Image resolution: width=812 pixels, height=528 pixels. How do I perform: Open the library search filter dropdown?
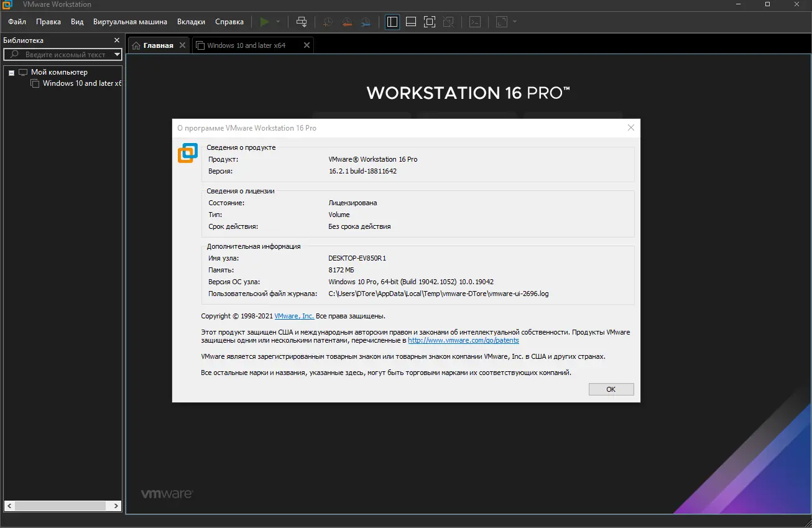(116, 54)
